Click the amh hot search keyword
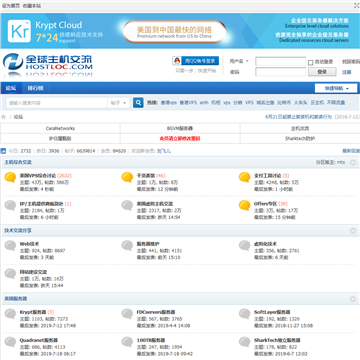The width and height of the screenshot is (360, 360). [x=204, y=103]
